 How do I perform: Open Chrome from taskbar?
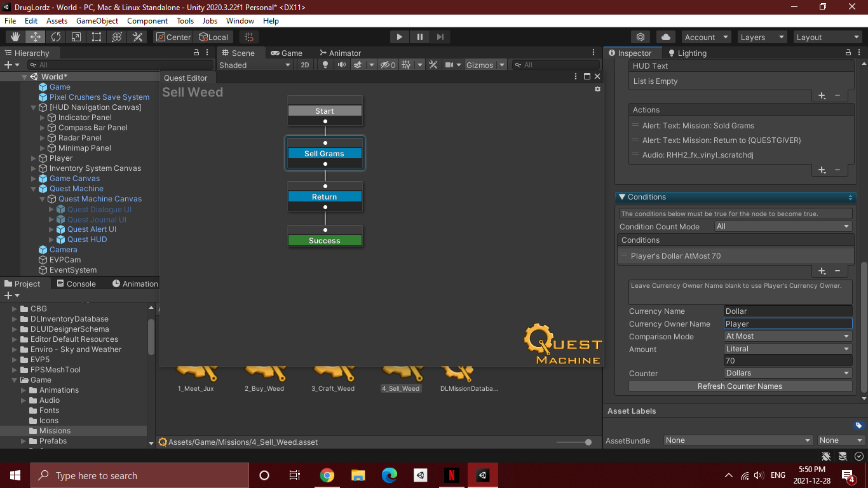(327, 475)
